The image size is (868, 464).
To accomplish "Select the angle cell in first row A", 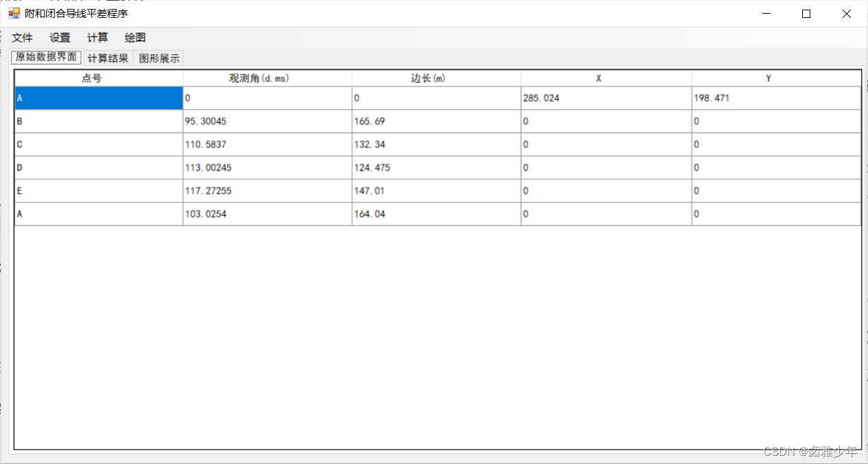I will click(x=268, y=98).
